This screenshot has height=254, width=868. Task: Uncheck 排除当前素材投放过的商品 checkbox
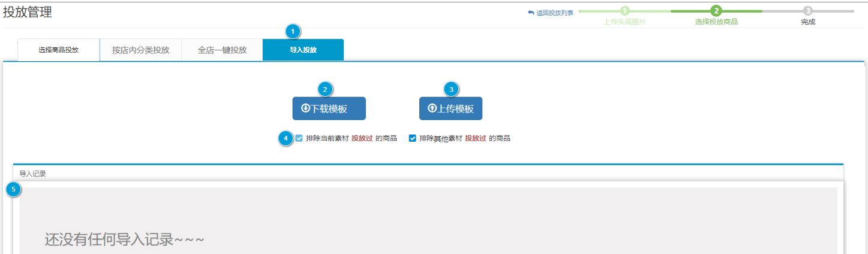coord(299,138)
